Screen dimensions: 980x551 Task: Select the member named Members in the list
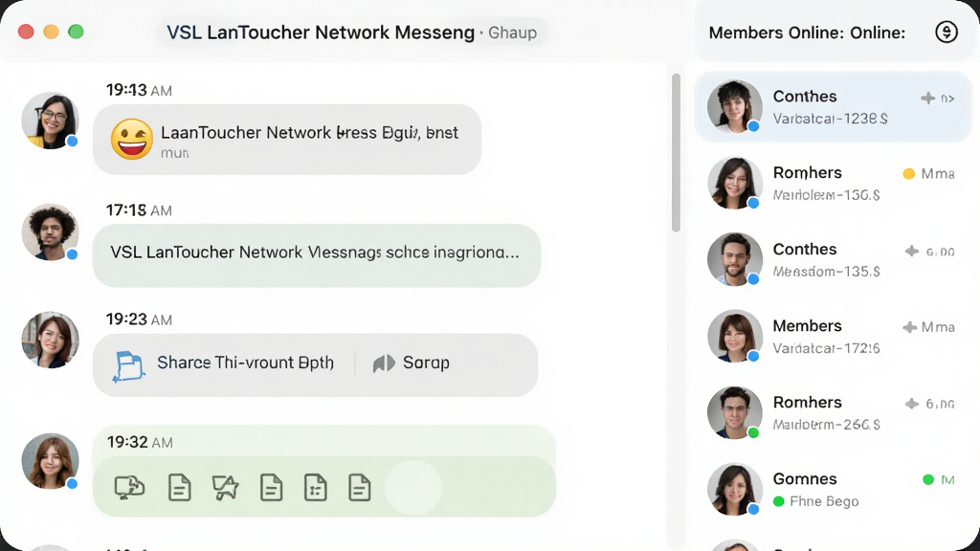(x=834, y=336)
